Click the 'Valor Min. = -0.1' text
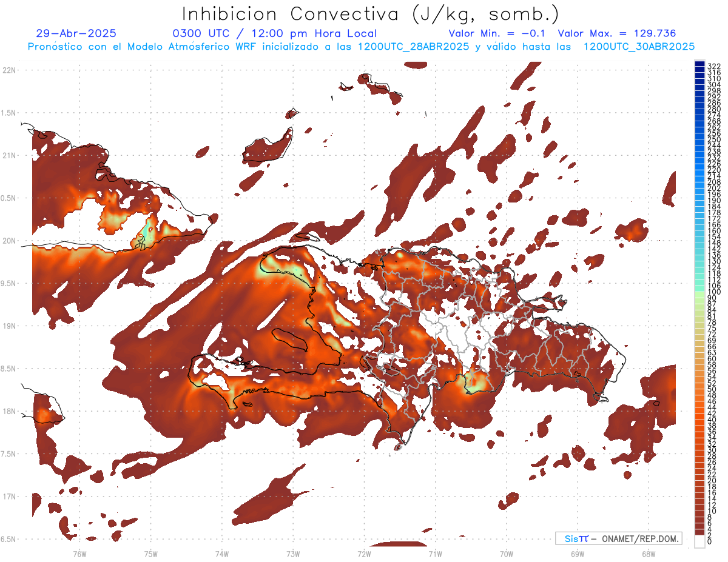 click(497, 33)
